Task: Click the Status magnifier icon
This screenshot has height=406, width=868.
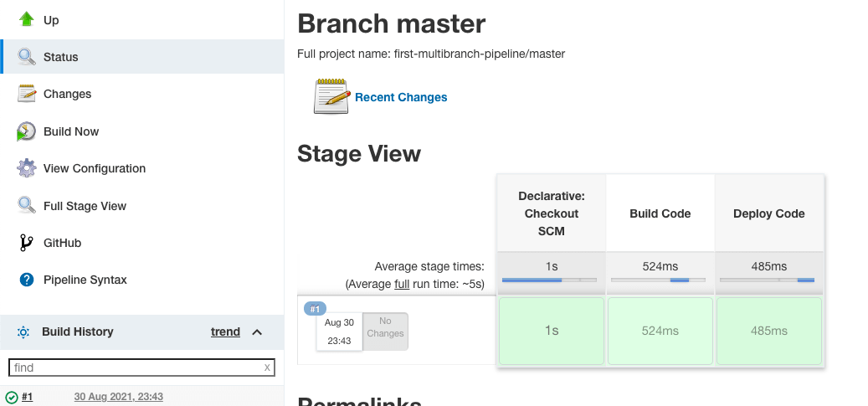Action: click(26, 56)
